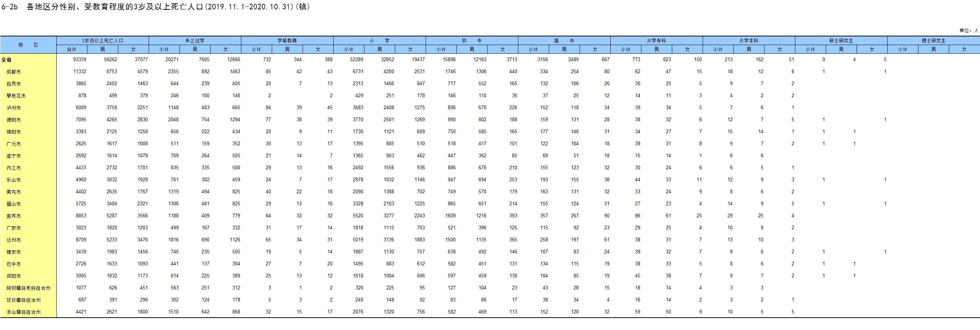Select the 巴中市 row label

tap(14, 264)
